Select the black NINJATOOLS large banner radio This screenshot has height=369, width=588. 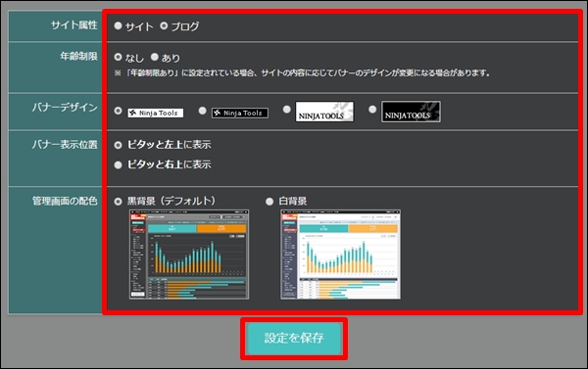point(372,110)
